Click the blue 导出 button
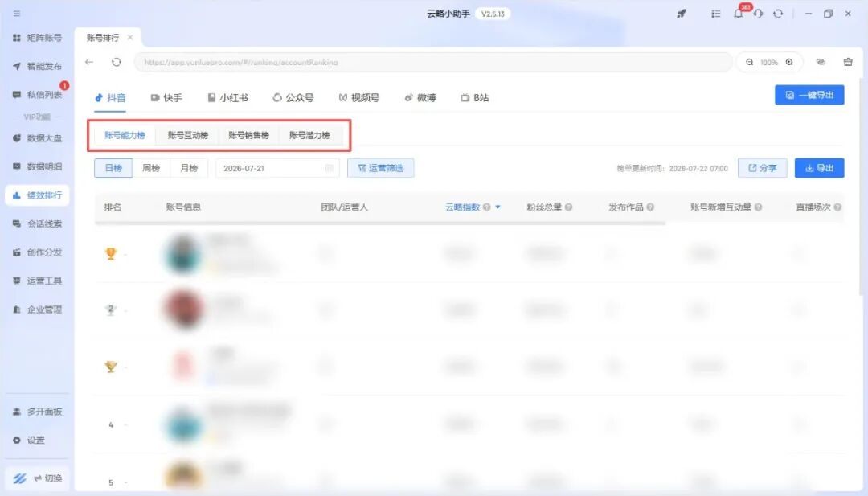The width and height of the screenshot is (868, 496). (x=819, y=168)
